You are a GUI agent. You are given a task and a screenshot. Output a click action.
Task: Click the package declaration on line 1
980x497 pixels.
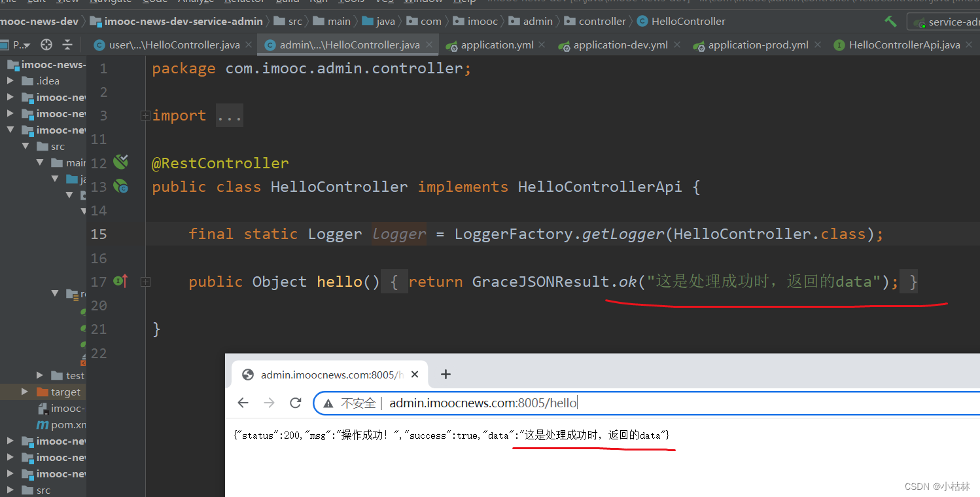pos(311,69)
